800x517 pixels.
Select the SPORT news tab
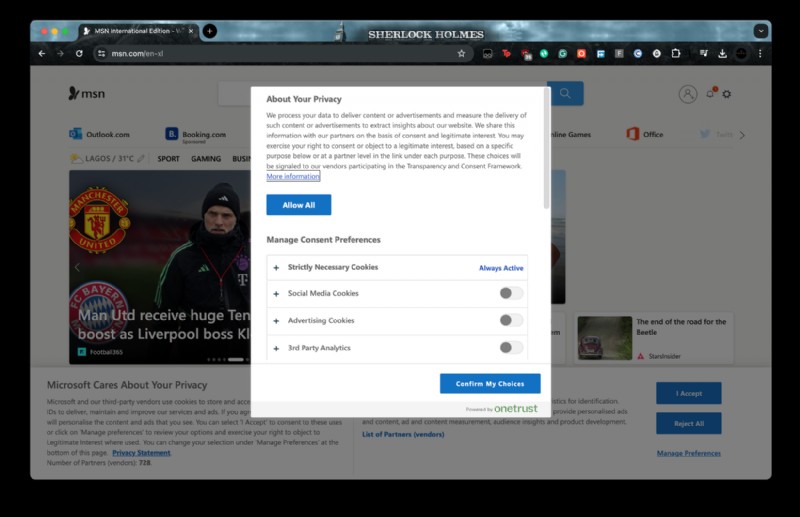(168, 159)
